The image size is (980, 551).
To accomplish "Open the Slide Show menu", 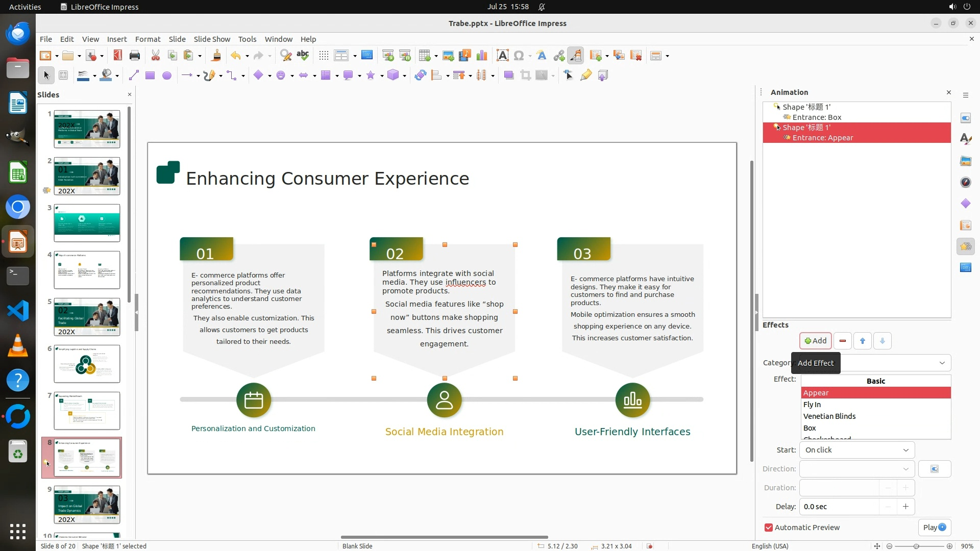I will pyautogui.click(x=212, y=39).
